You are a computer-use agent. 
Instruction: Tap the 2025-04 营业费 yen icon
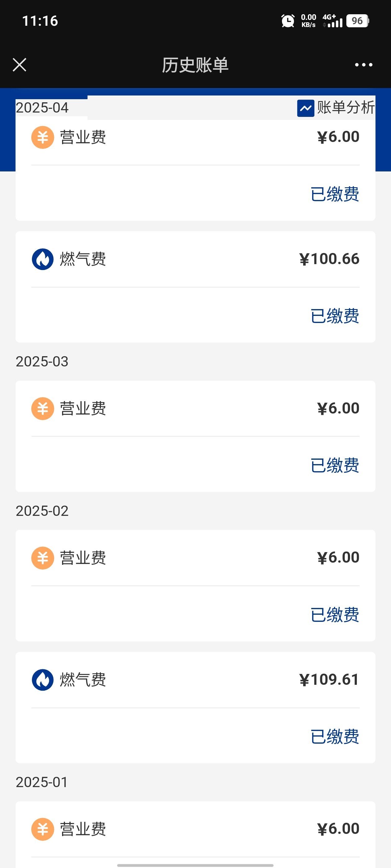click(43, 137)
